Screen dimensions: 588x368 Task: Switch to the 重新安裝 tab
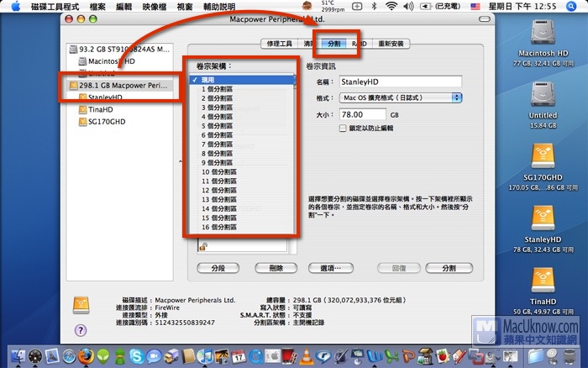(x=391, y=44)
